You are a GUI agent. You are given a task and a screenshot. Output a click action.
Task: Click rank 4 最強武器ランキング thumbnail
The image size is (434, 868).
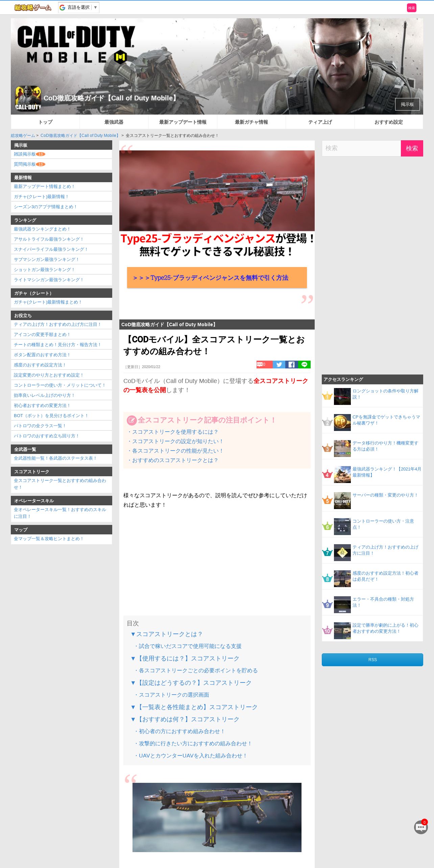tap(342, 475)
